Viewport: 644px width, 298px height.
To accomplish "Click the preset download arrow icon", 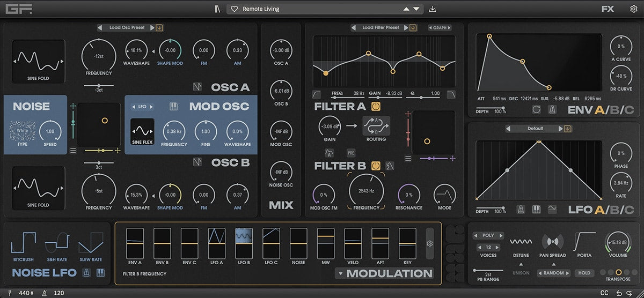I will tap(433, 9).
